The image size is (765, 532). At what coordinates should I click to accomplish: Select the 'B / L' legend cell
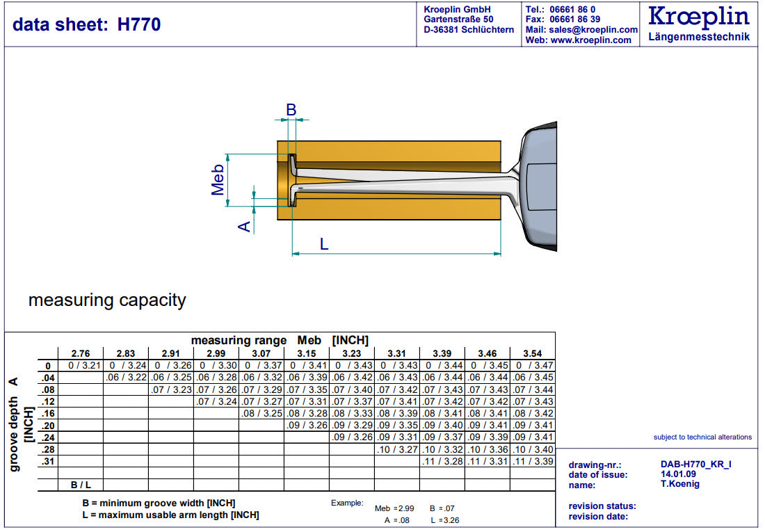81,485
